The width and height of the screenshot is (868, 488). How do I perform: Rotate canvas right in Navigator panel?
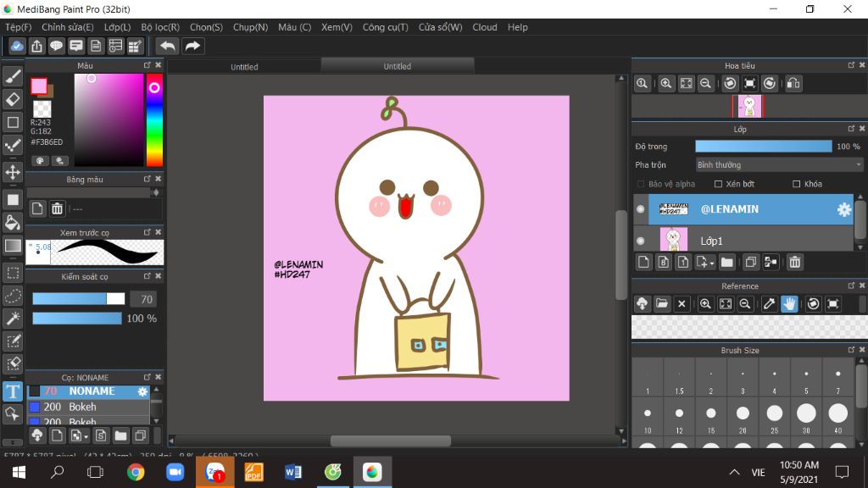click(770, 84)
